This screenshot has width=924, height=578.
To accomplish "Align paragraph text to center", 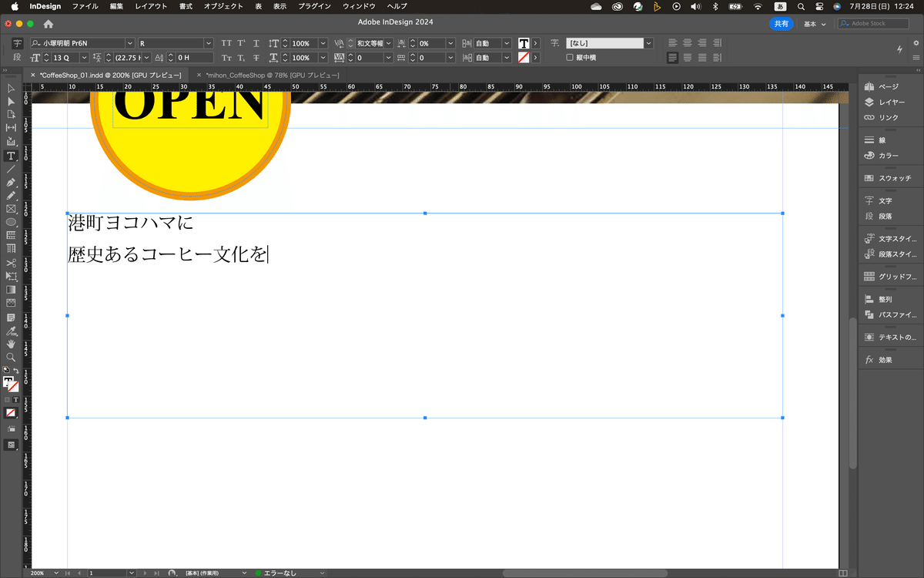I will click(x=688, y=43).
